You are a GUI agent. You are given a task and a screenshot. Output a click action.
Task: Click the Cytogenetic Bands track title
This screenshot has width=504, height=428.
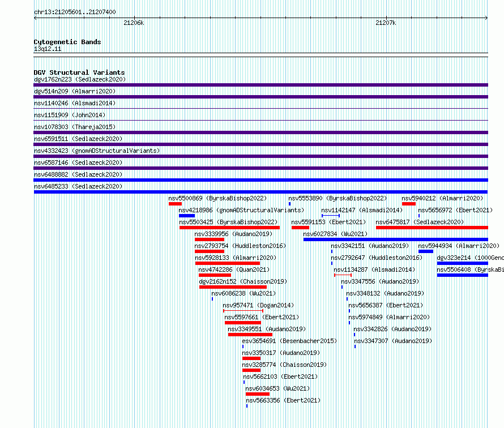(67, 42)
